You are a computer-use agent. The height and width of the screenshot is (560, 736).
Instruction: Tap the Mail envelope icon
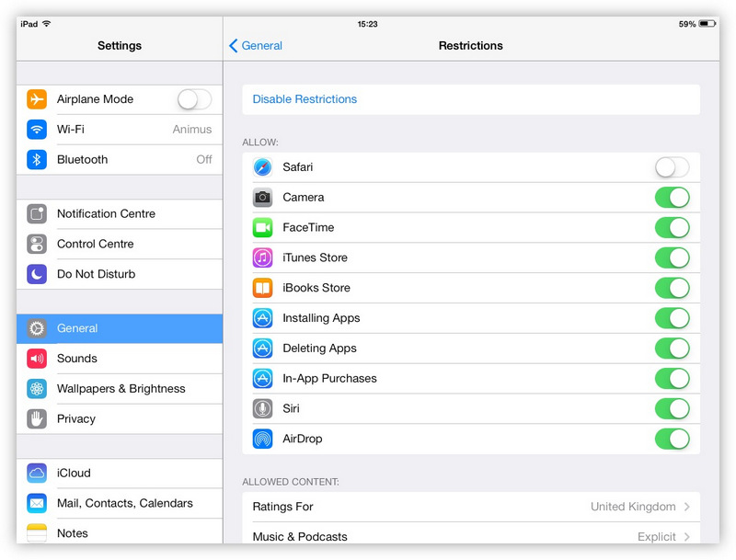tap(37, 503)
